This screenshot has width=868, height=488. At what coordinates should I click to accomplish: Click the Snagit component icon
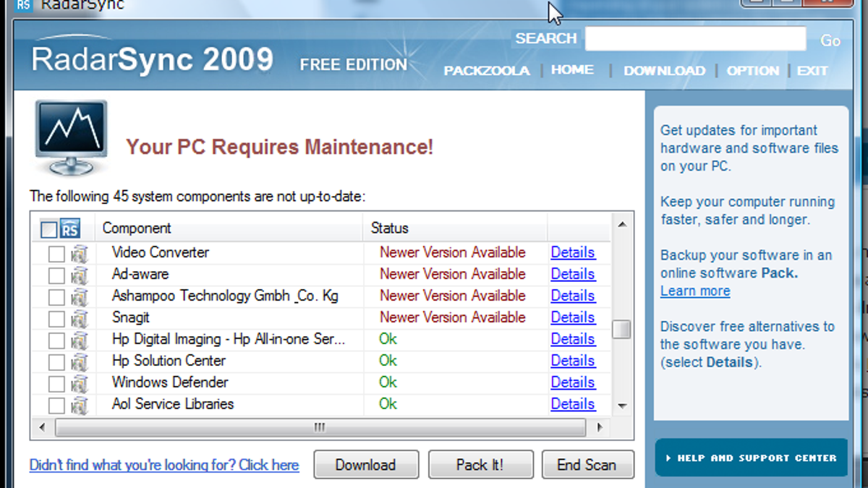(79, 319)
